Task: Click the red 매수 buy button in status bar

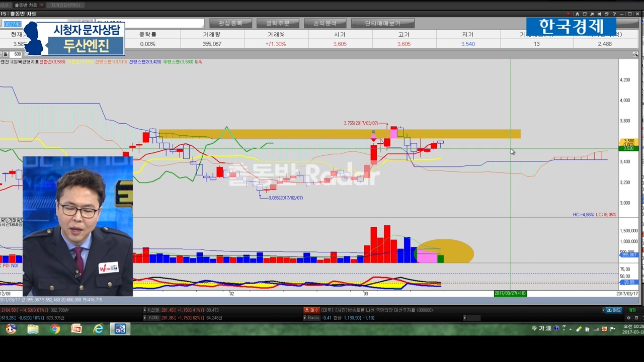Action: (312, 310)
